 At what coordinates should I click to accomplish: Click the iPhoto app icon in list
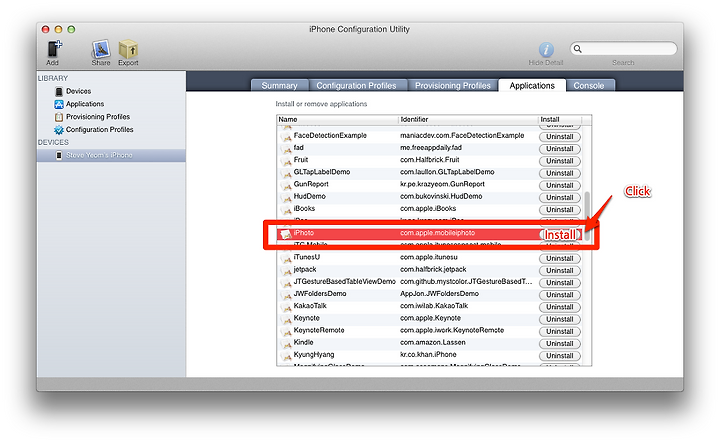point(286,234)
